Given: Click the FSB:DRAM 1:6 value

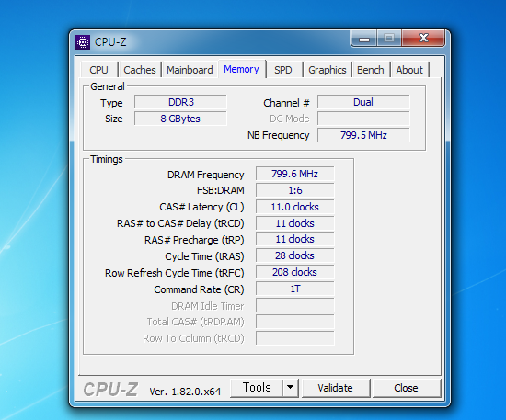Looking at the screenshot, I should [x=295, y=190].
